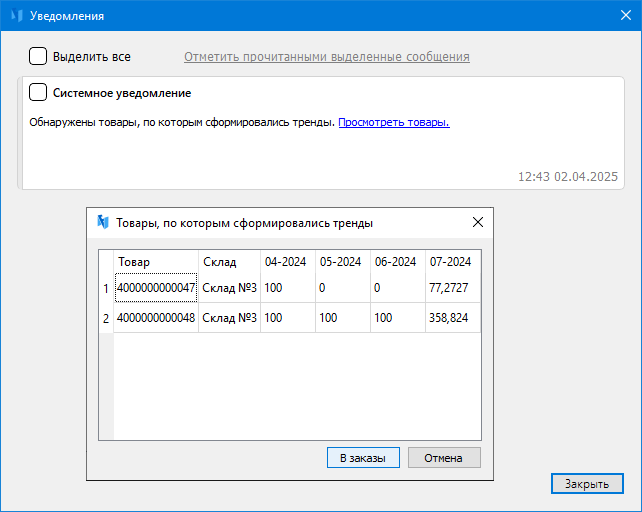Screen dimensions: 642x512
Task: Toggle the Выделить все checkbox
Action: click(x=38, y=56)
